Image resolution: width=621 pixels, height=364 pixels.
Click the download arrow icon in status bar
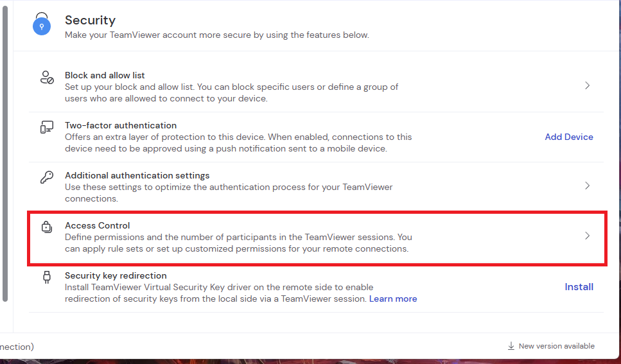click(511, 346)
